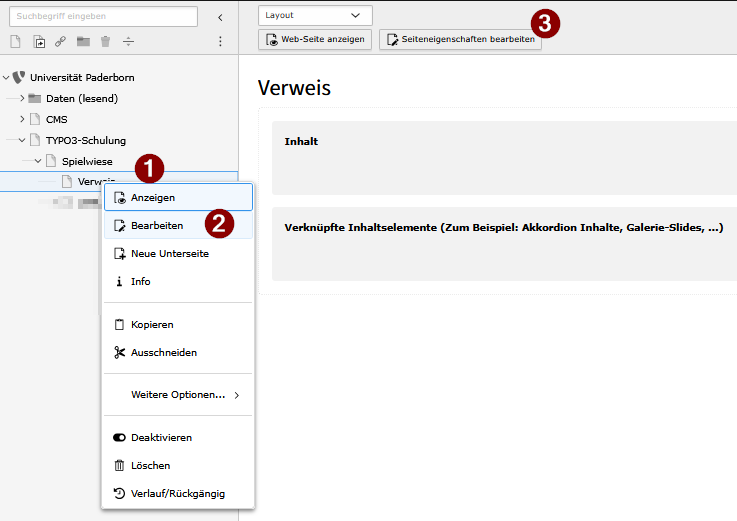Open Weitere Optionen submenu

[178, 395]
